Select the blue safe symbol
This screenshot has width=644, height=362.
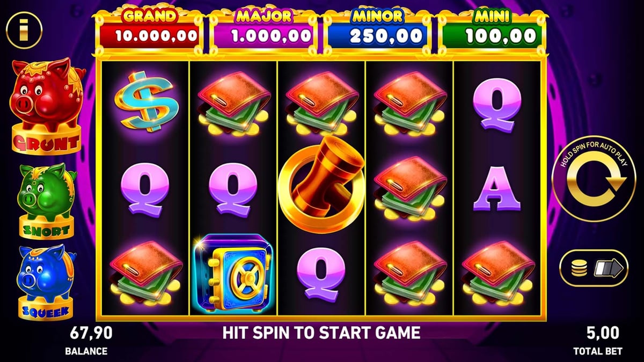232,272
